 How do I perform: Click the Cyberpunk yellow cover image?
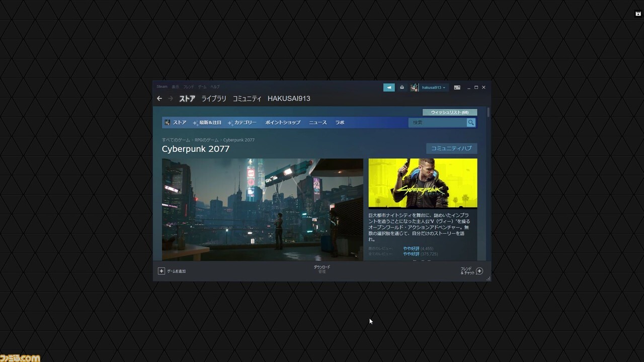[x=423, y=183]
